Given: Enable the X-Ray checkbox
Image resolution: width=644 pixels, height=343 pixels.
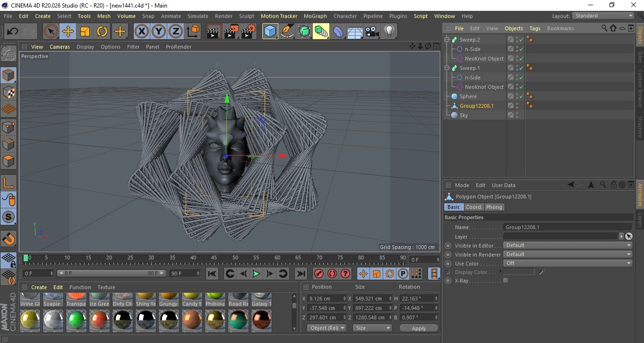Looking at the screenshot, I should (x=506, y=281).
